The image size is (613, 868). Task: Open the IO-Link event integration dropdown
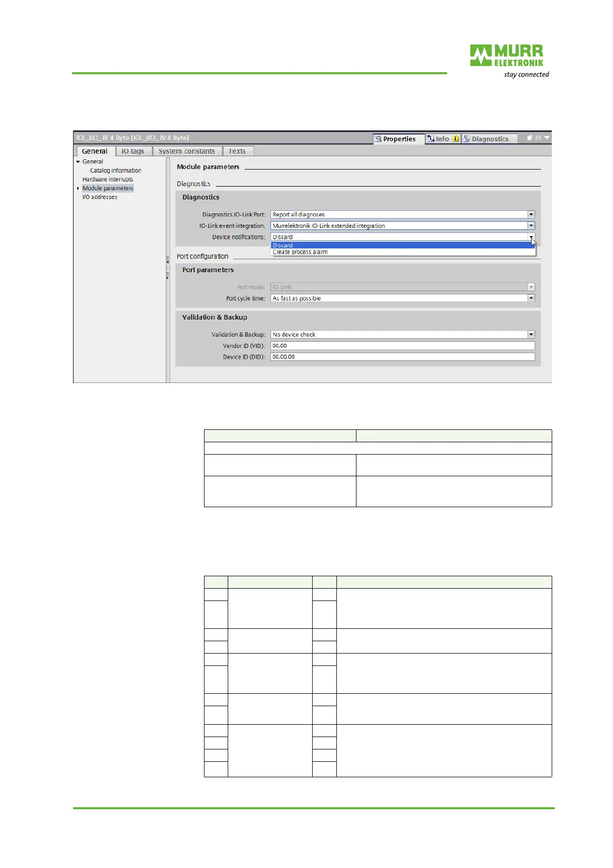pyautogui.click(x=402, y=226)
